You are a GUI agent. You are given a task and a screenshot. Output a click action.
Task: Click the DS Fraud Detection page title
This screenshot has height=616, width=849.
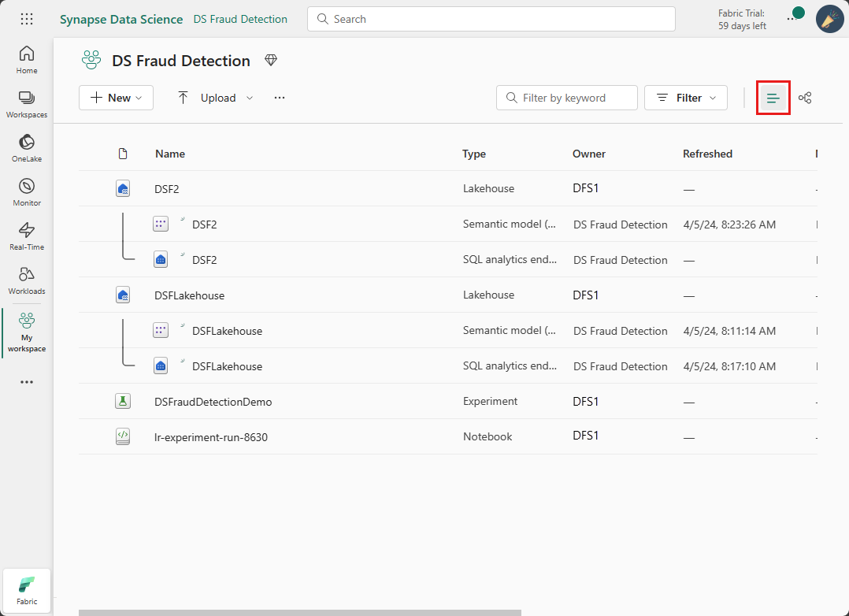(181, 61)
